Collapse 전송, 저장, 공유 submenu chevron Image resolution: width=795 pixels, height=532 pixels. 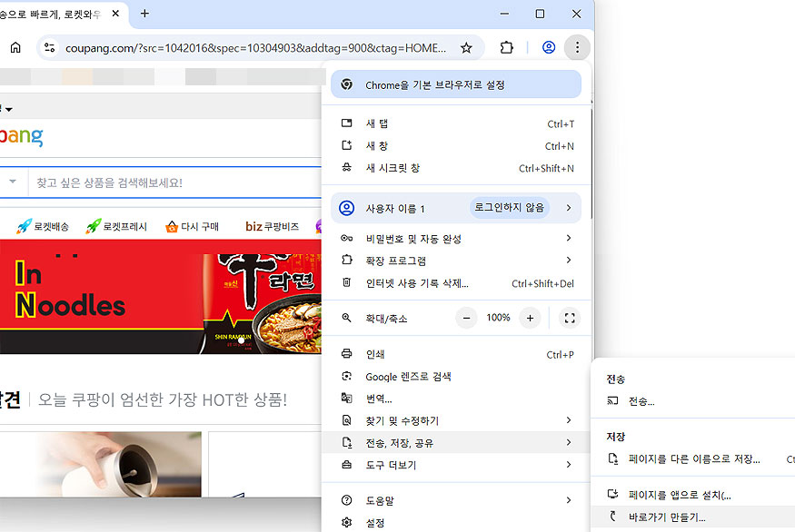click(x=569, y=442)
